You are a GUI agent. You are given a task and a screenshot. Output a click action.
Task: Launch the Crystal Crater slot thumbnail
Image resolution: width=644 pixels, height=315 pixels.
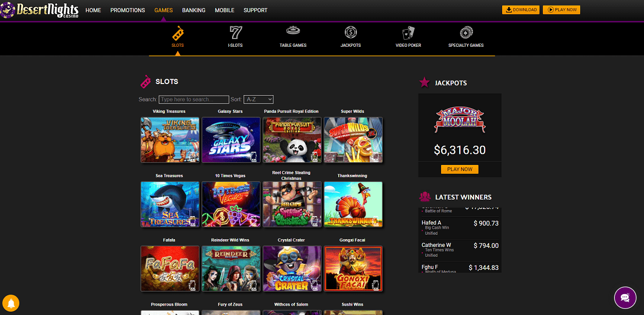292,268
